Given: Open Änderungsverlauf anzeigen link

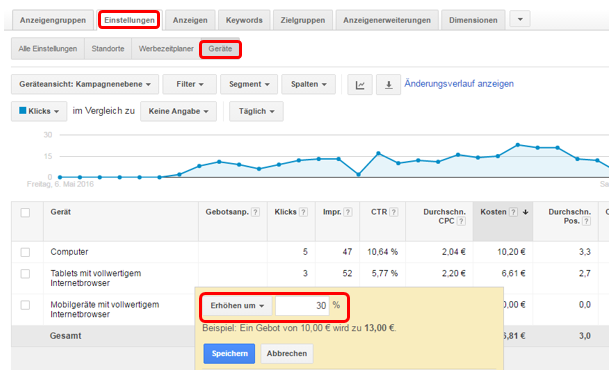Looking at the screenshot, I should point(459,84).
